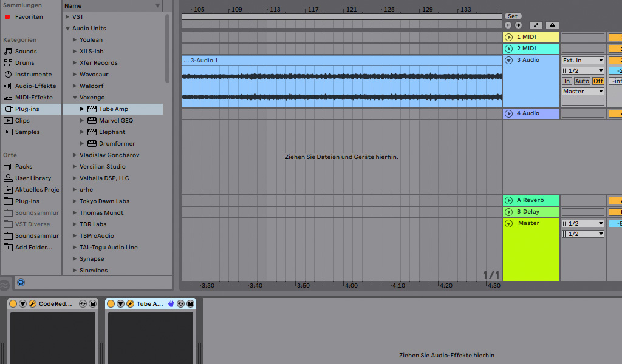Collapse the 3 Audio track
The height and width of the screenshot is (364, 622).
508,60
